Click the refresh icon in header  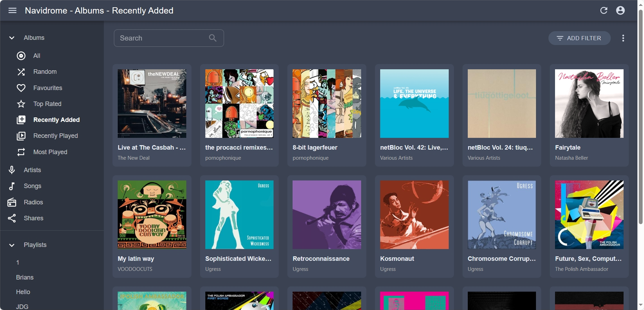click(x=604, y=10)
